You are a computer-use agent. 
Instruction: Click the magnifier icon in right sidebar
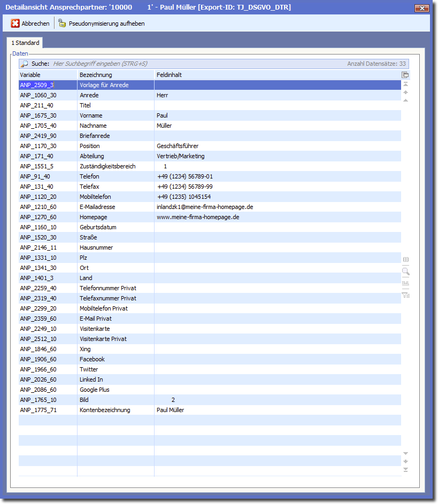coord(405,272)
